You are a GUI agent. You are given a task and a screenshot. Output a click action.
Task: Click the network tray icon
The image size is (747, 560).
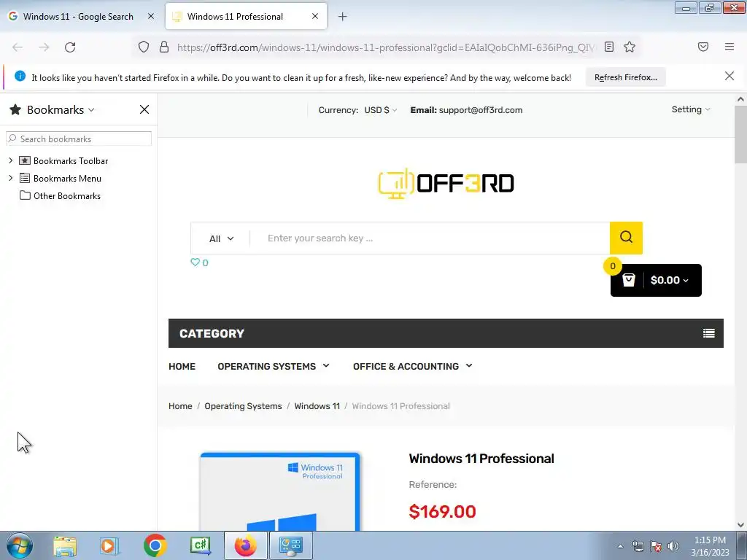pyautogui.click(x=638, y=546)
